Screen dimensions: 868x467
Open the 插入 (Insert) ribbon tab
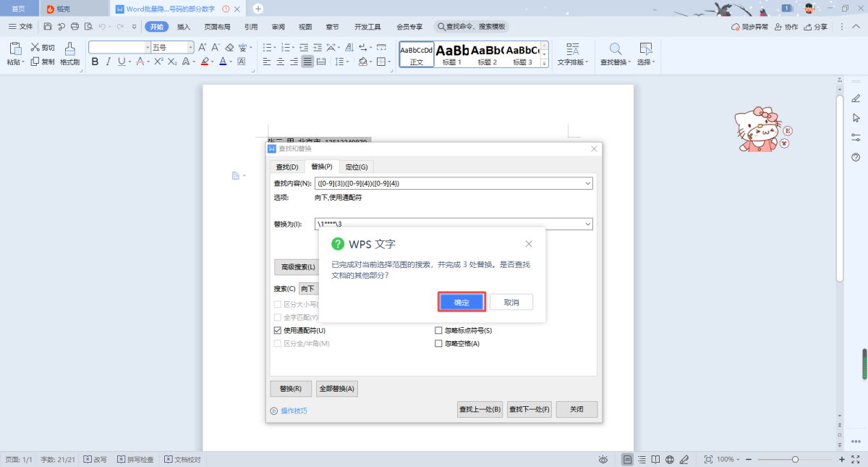coord(184,27)
